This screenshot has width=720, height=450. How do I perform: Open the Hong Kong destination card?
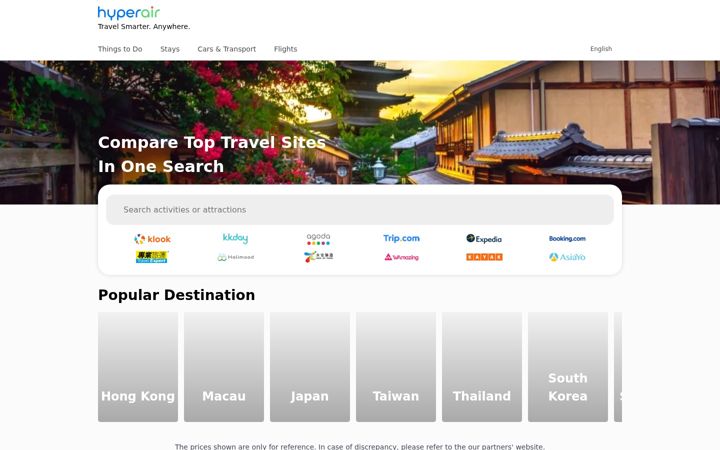point(138,367)
